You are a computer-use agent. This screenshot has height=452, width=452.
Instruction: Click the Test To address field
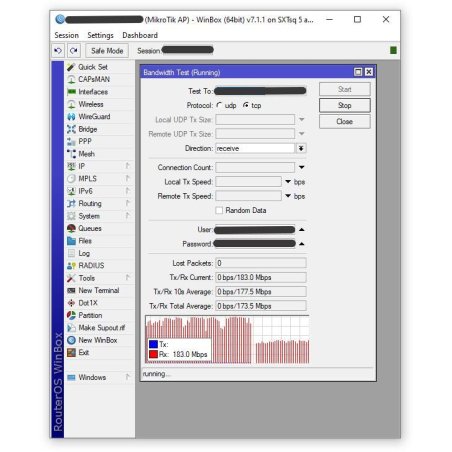260,91
